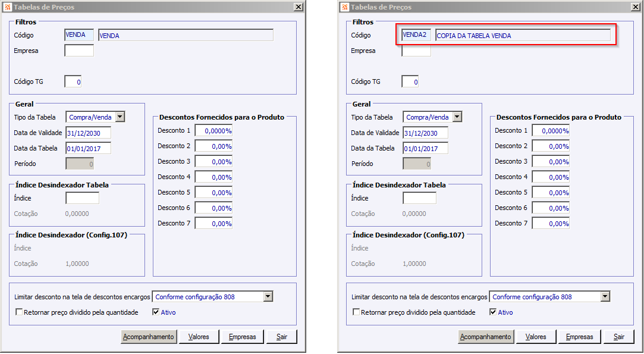Screen dimensions: 644x354
Task: Click the Período field in right window
Action: click(x=417, y=164)
